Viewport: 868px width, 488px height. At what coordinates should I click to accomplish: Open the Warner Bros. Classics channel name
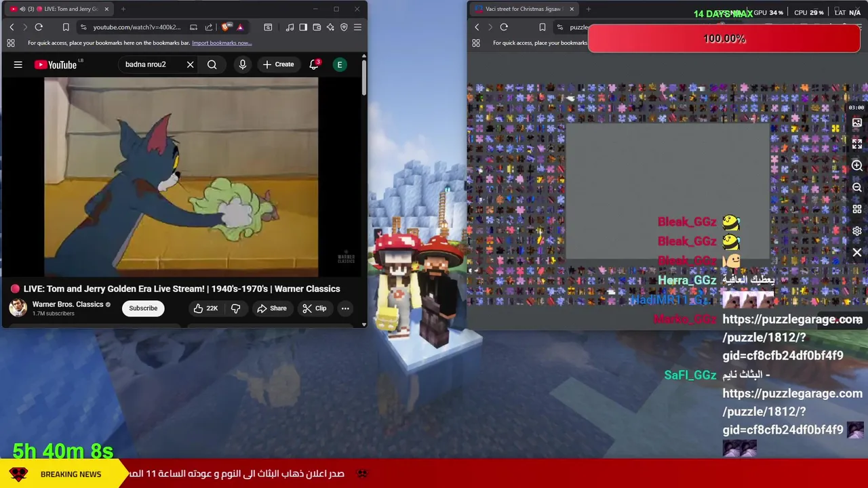(x=68, y=304)
